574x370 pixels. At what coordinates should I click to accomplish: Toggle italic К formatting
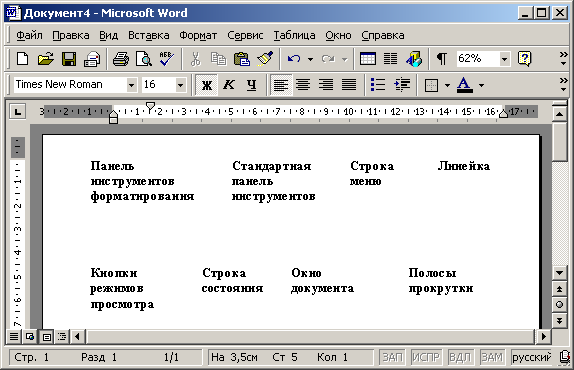point(229,85)
